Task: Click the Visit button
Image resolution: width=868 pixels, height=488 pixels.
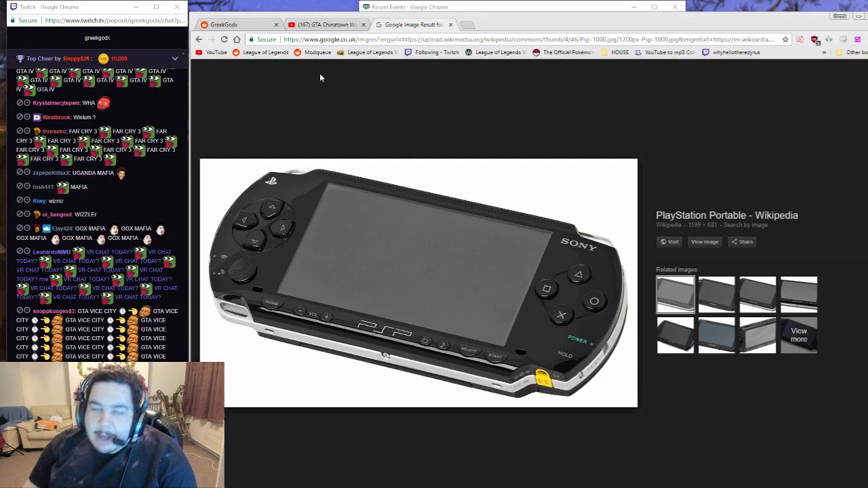Action: click(x=669, y=242)
